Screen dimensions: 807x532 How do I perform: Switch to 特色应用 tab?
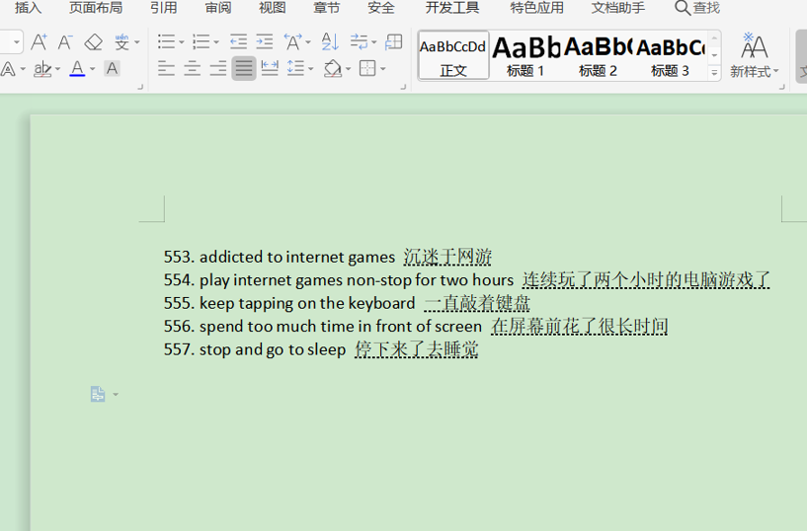click(x=536, y=8)
